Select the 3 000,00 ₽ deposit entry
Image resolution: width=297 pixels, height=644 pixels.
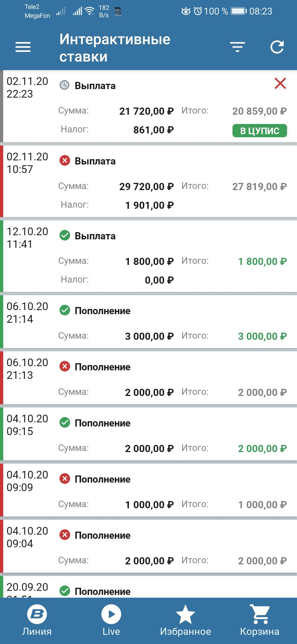148,322
